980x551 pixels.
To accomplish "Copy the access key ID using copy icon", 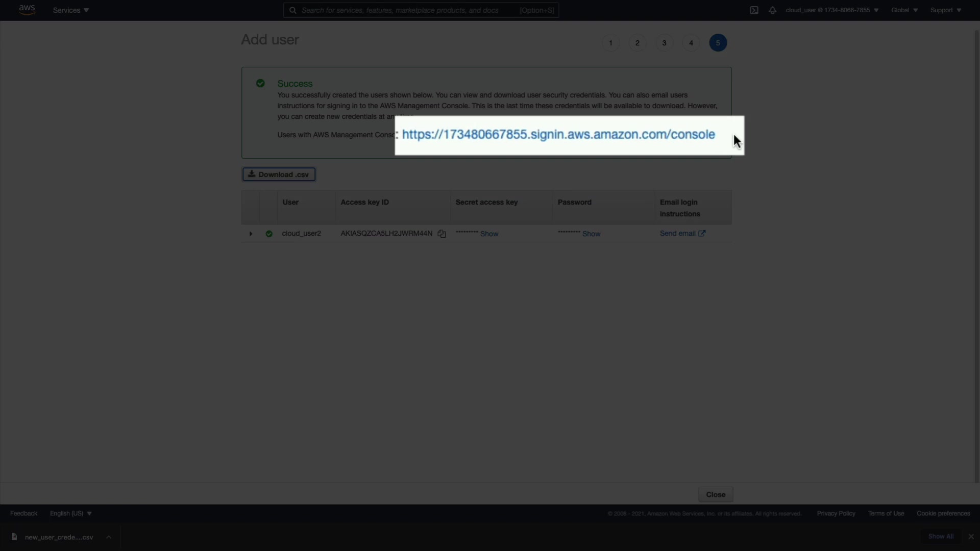I will 442,234.
